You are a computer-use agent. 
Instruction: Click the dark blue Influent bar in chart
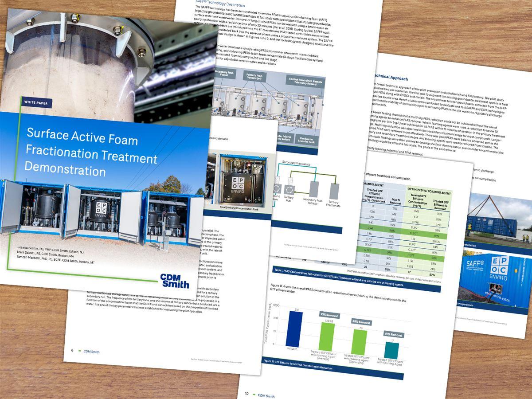pyautogui.click(x=294, y=329)
